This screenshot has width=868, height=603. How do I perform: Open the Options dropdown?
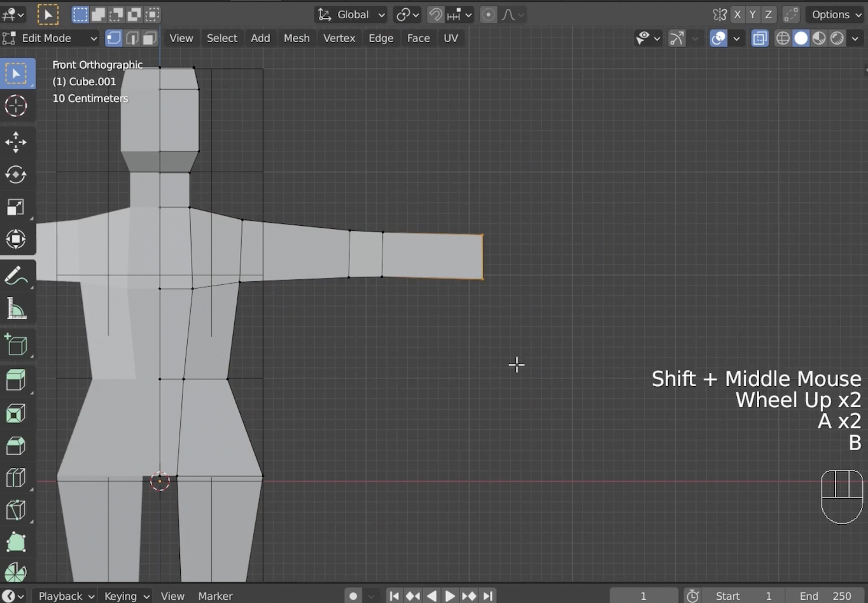[x=836, y=15]
